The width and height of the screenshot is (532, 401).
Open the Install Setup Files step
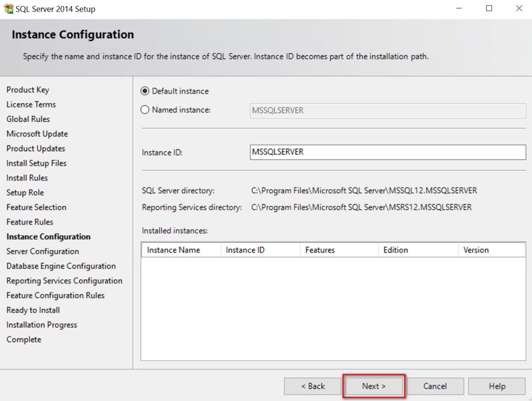tap(37, 163)
